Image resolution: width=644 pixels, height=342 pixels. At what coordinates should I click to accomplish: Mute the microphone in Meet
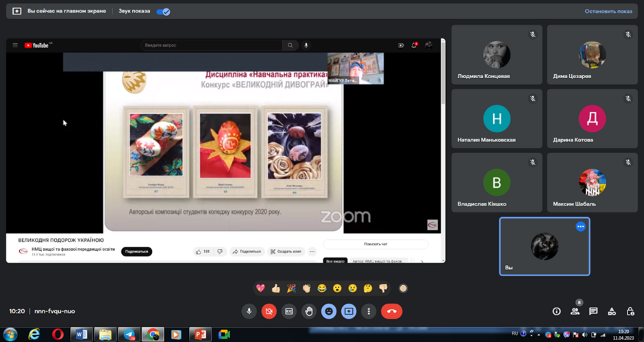(x=249, y=311)
